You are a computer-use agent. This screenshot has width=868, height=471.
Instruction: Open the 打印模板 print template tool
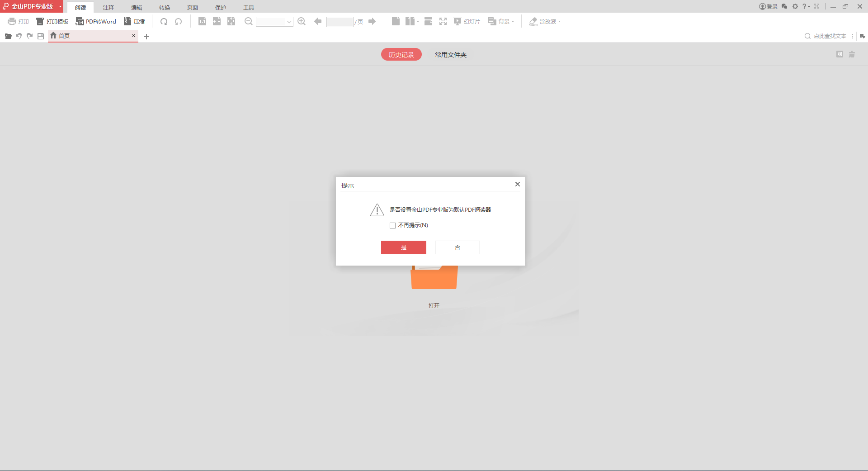[x=52, y=21]
